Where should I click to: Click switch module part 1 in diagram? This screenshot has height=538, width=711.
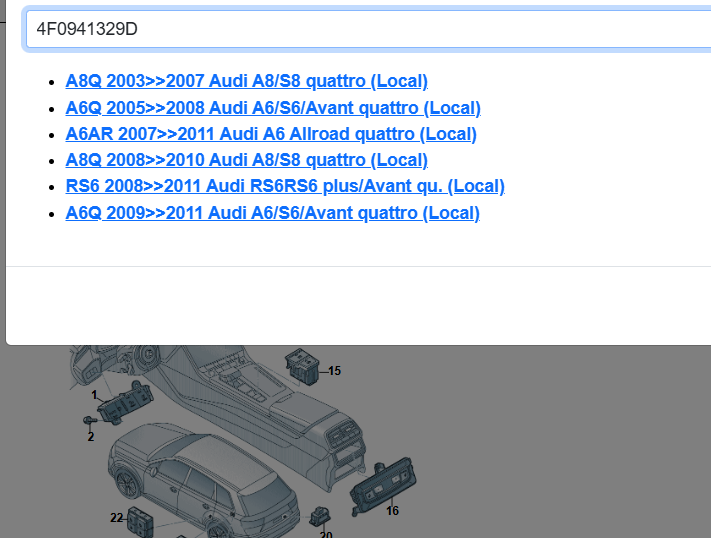point(128,403)
